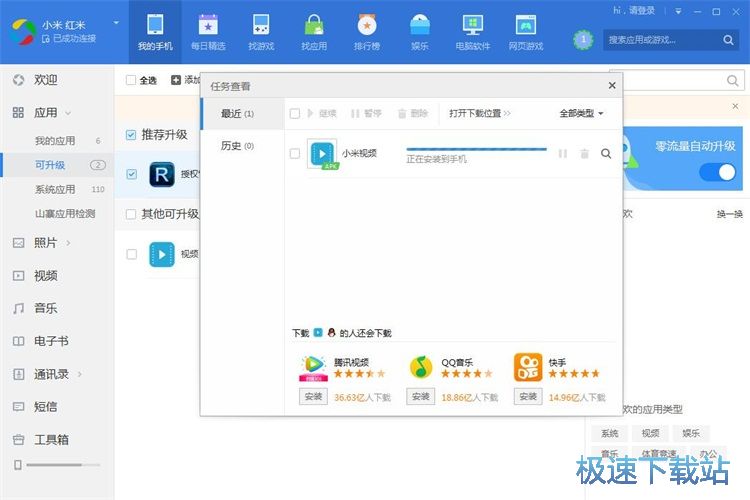
Task: Open the 找游戏 games section
Action: point(261,32)
